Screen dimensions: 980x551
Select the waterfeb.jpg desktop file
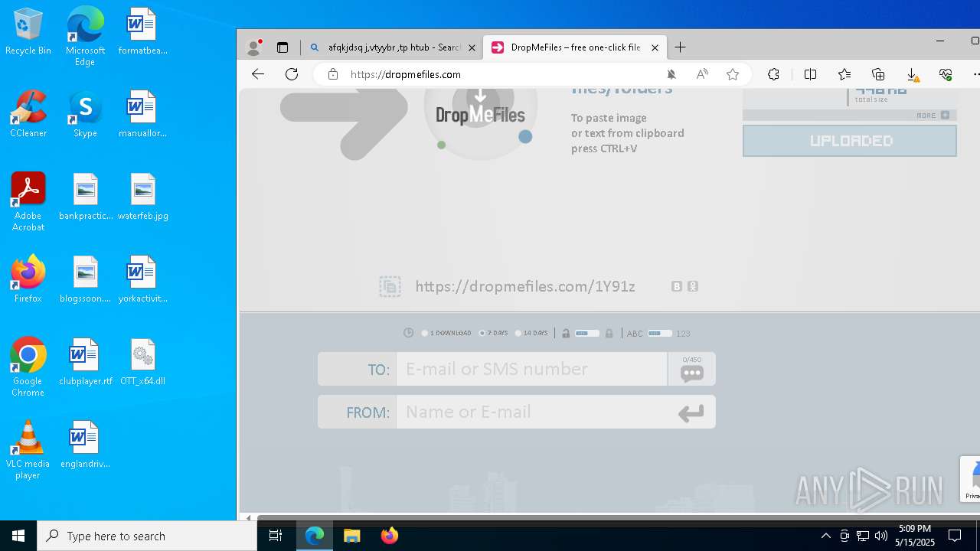tap(142, 197)
